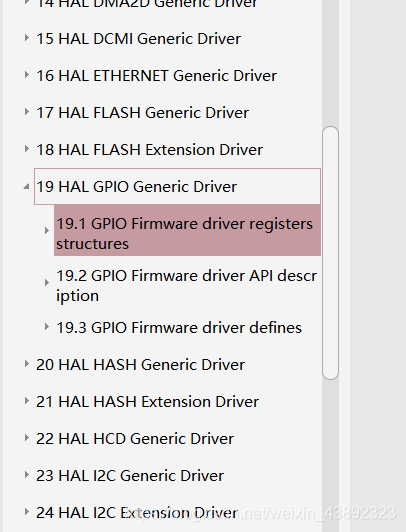This screenshot has height=532, width=406.
Task: Expand the 21 HAL HASH Extension Driver arrow
Action: click(x=26, y=401)
